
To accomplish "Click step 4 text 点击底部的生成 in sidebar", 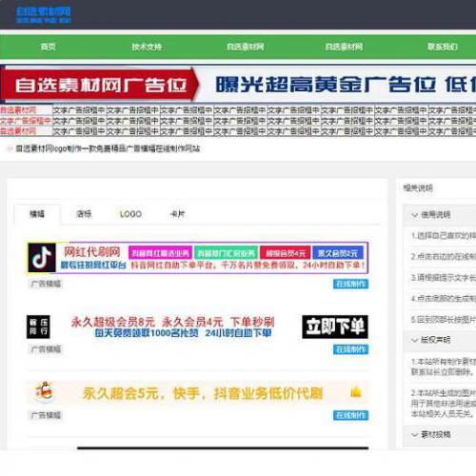I will (x=444, y=299).
